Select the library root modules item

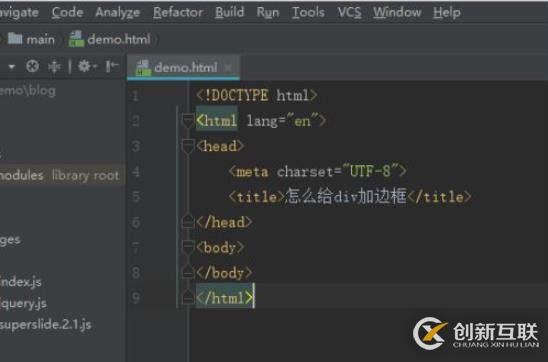pyautogui.click(x=60, y=175)
